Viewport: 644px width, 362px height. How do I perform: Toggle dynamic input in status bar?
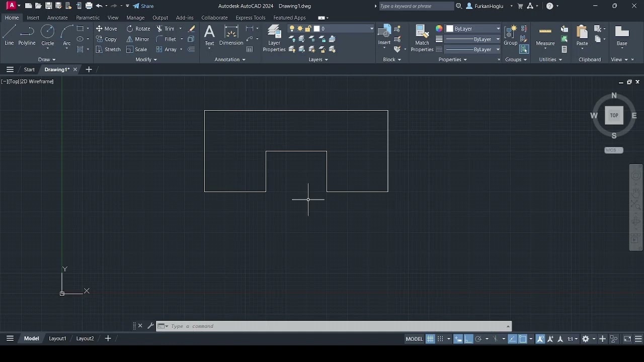point(458,339)
